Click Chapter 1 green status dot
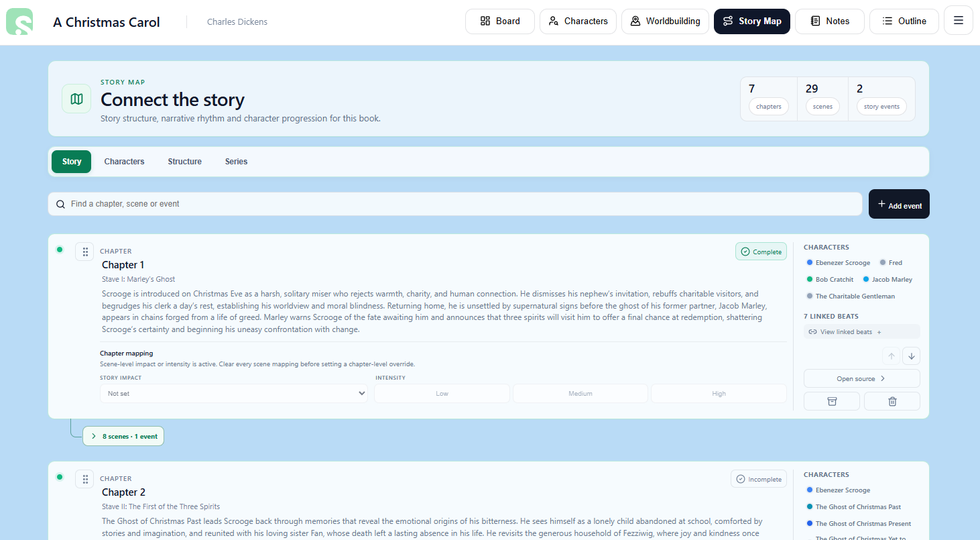This screenshot has height=540, width=980. click(60, 250)
